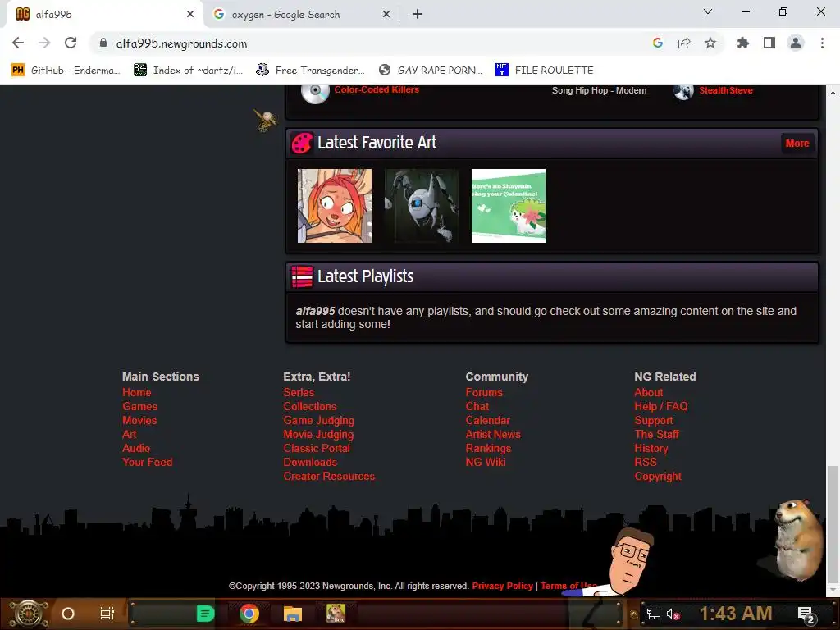Click the Latest Playlists icon
The height and width of the screenshot is (630, 840).
click(x=302, y=277)
